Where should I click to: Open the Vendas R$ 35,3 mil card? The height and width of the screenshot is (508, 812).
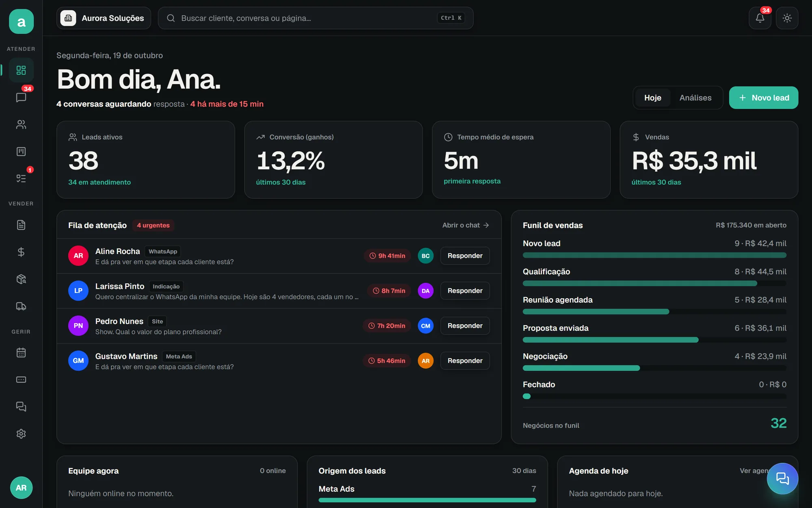coord(709,160)
